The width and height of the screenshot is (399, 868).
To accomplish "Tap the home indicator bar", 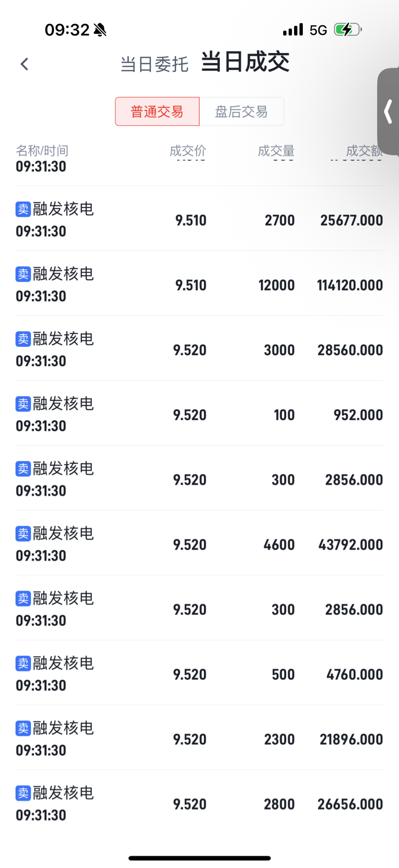I will pos(199,858).
